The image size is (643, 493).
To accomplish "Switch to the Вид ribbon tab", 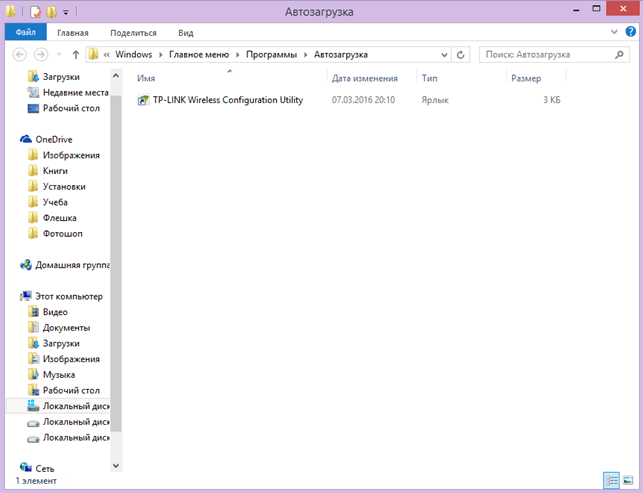I will coord(185,32).
